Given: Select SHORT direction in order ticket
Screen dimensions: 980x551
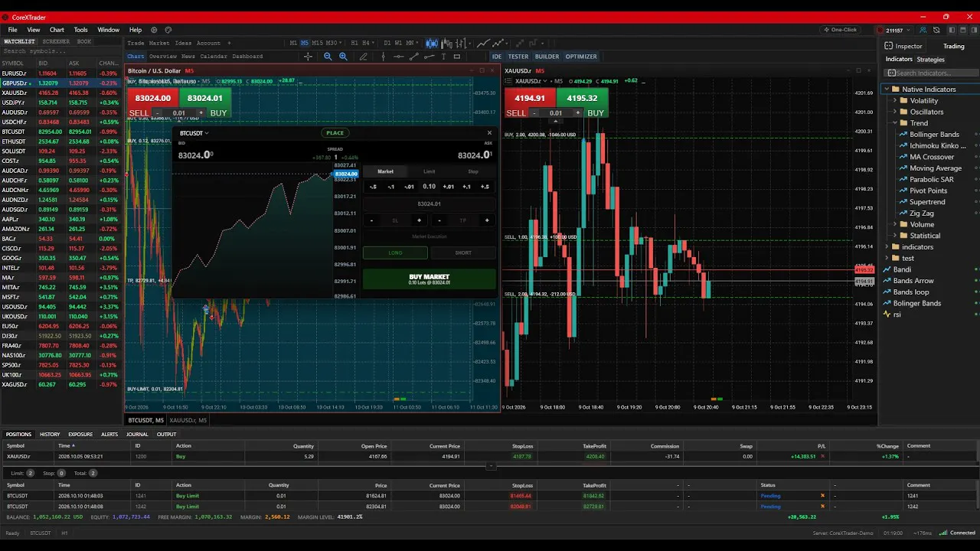Looking at the screenshot, I should click(x=463, y=253).
